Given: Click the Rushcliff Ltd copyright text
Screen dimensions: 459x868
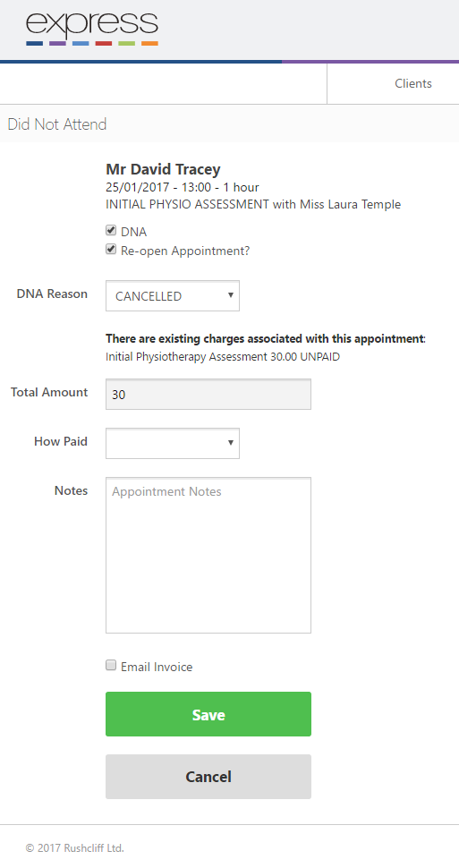Looking at the screenshot, I should 75,847.
